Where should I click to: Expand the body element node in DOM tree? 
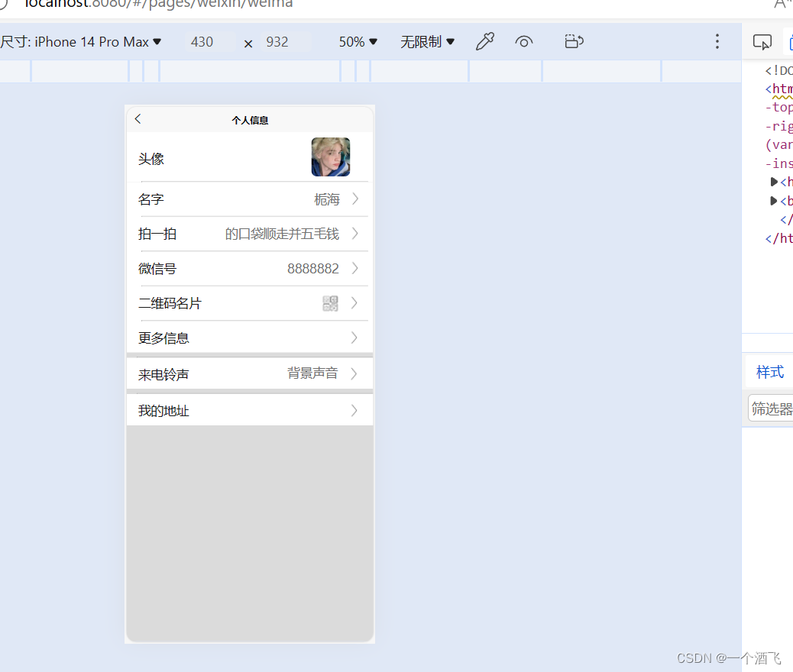774,201
